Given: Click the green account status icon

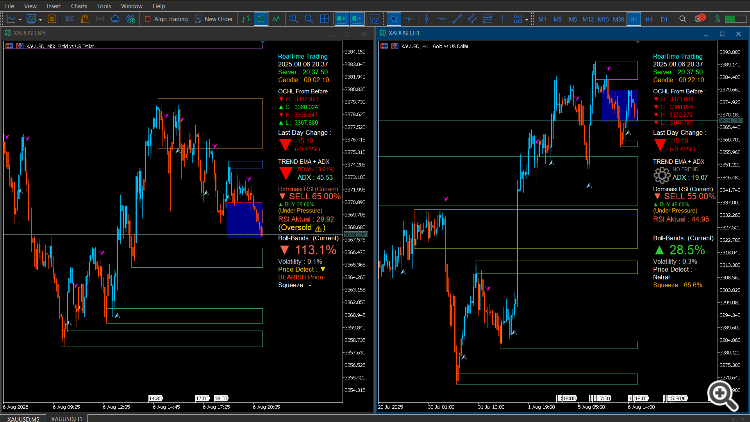Looking at the screenshot, I should pyautogui.click(x=717, y=19).
